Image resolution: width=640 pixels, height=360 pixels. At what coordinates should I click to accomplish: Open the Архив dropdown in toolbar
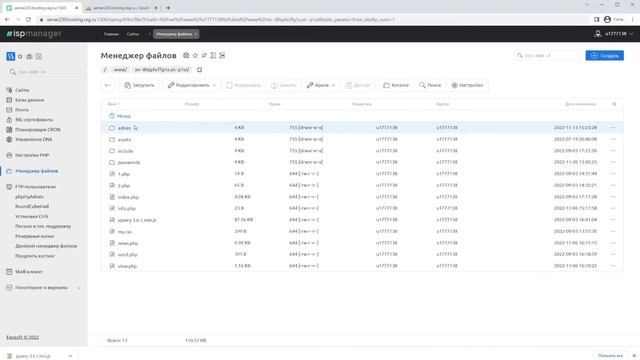(x=321, y=85)
